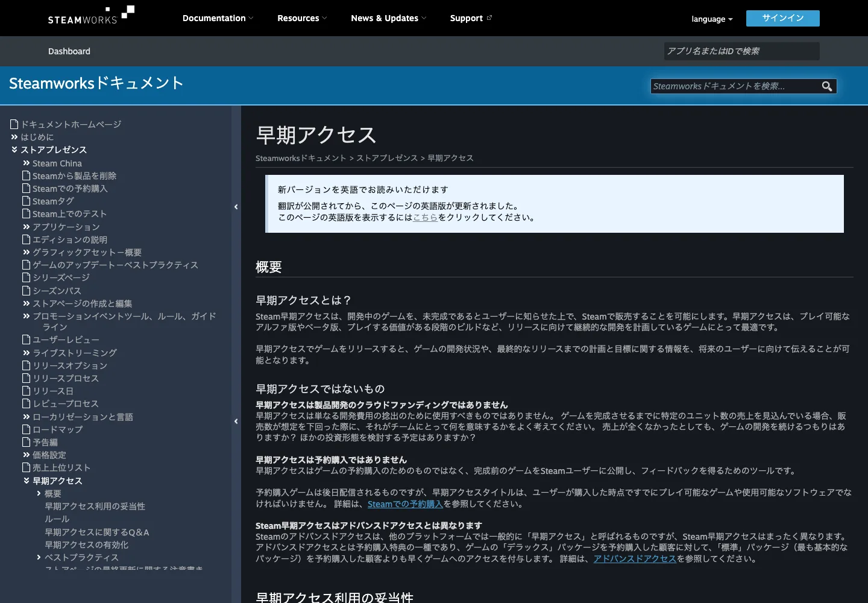Click page icon next to シリーズページ
Image resolution: width=868 pixels, height=603 pixels.
tap(26, 277)
